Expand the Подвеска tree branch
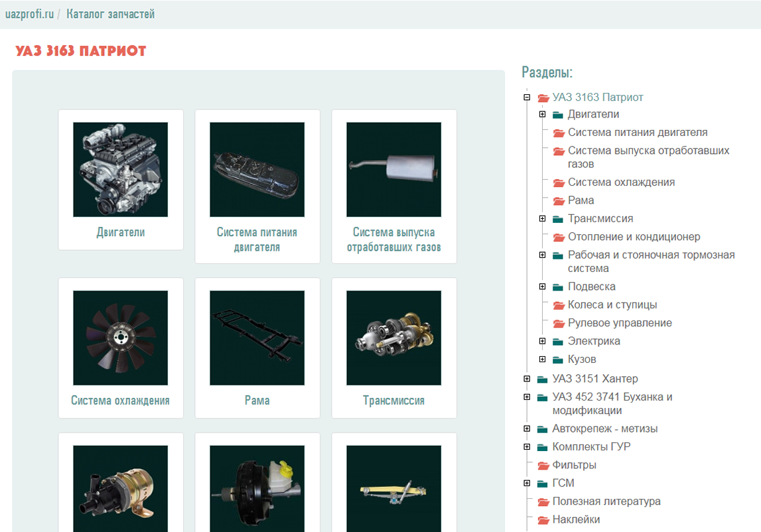The height and width of the screenshot is (532, 761). tap(543, 287)
